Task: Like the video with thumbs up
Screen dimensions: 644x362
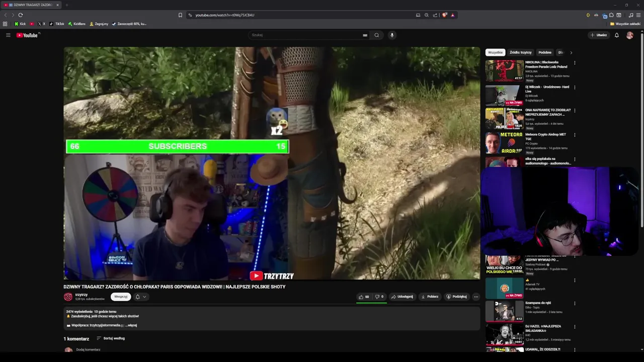Action: click(x=364, y=297)
